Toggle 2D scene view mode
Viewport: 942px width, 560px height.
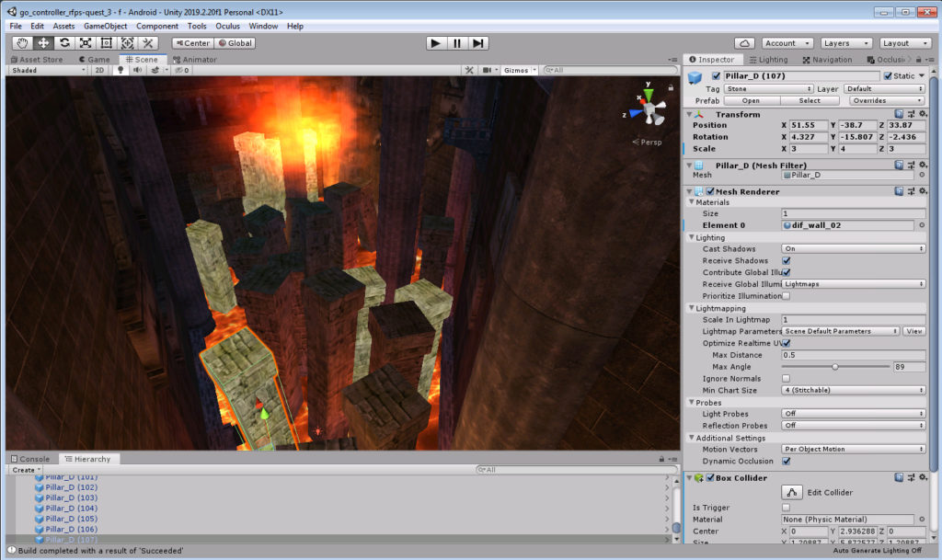(99, 70)
